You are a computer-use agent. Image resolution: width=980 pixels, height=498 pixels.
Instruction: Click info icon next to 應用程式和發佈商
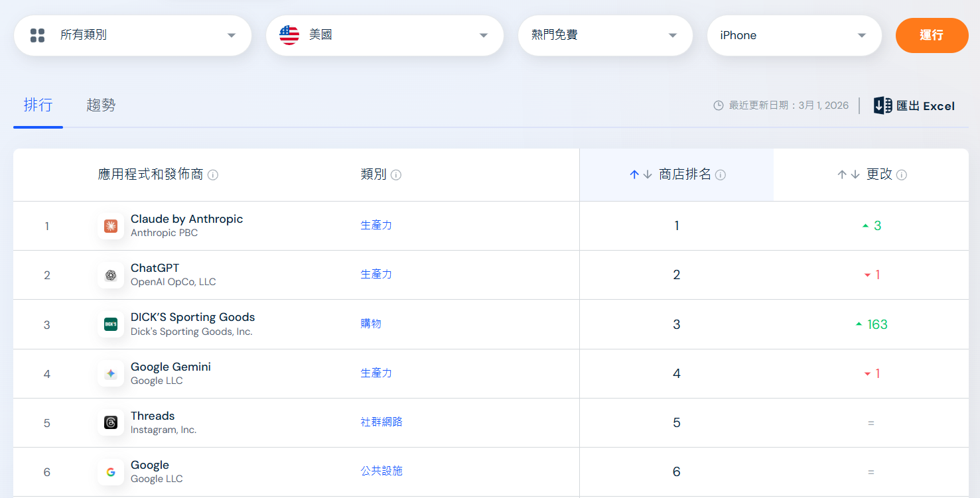[213, 175]
